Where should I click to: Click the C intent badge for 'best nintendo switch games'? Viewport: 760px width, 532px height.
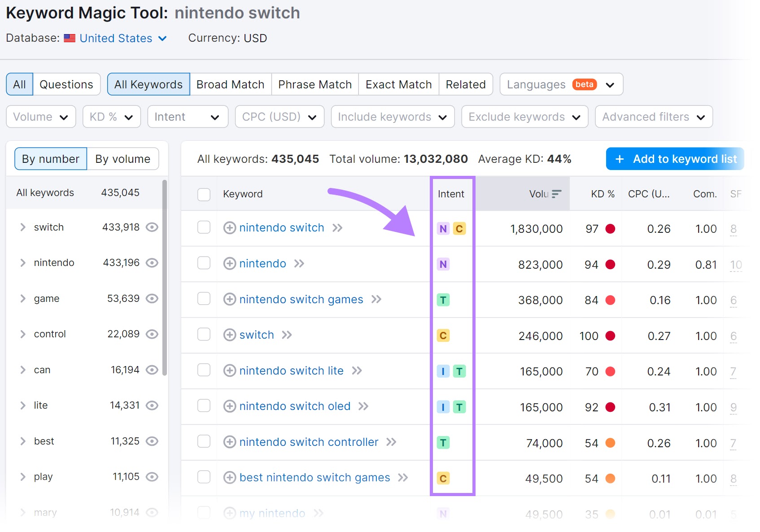pyautogui.click(x=443, y=479)
